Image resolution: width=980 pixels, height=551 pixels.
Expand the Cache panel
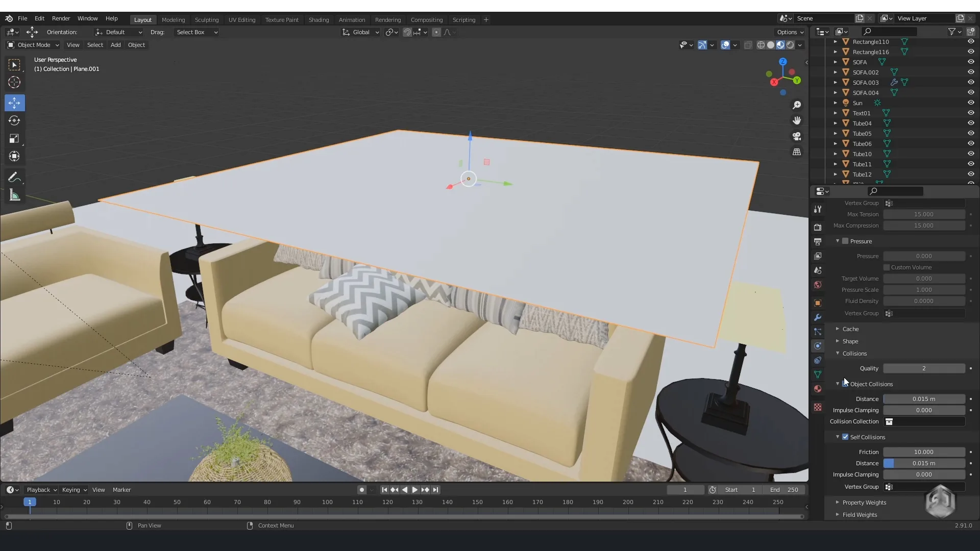[850, 329]
